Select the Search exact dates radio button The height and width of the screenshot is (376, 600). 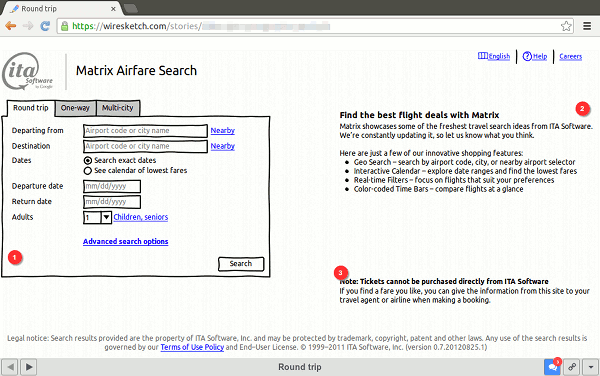click(x=88, y=160)
